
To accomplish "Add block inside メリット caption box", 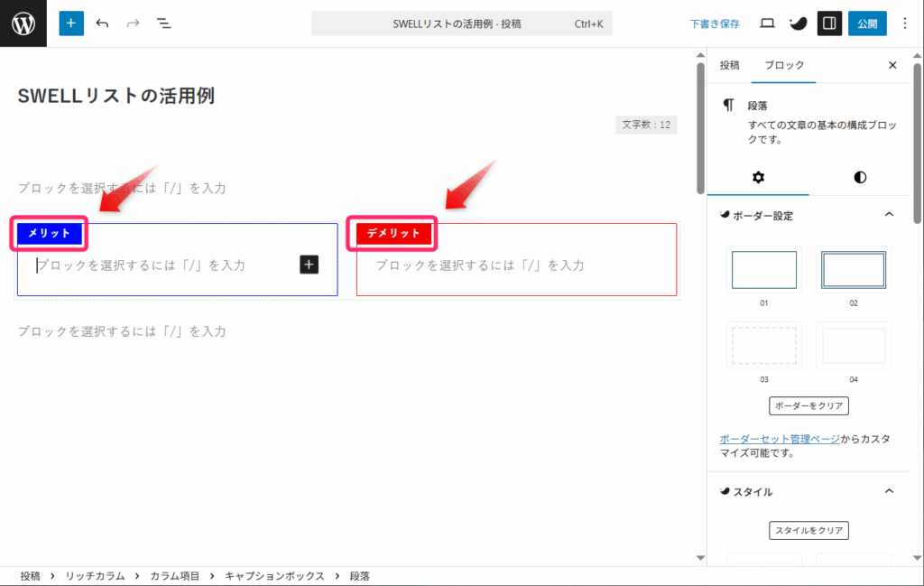I will pos(309,265).
